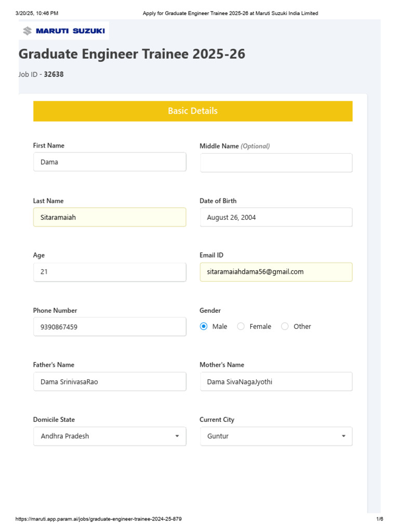Open the Date of Birth field
Image resolution: width=399 pixels, height=532 pixels.
pos(276,217)
